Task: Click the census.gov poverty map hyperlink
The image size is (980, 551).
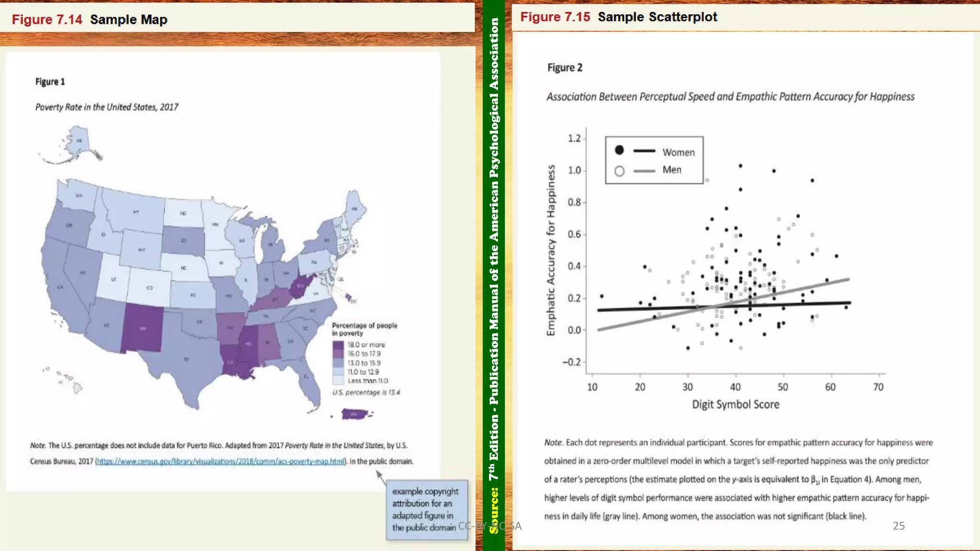Action: tap(220, 462)
